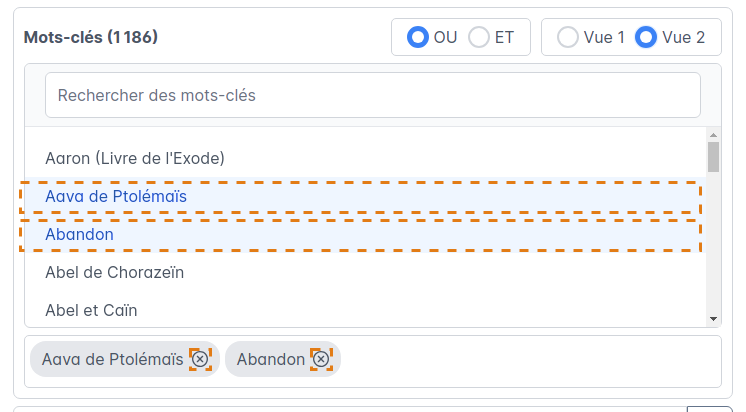
Task: Click the keyword list scrollbar thumb
Action: (x=713, y=157)
